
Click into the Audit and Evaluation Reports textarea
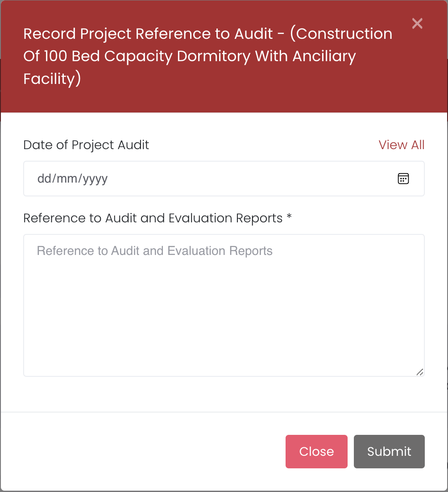pyautogui.click(x=223, y=313)
